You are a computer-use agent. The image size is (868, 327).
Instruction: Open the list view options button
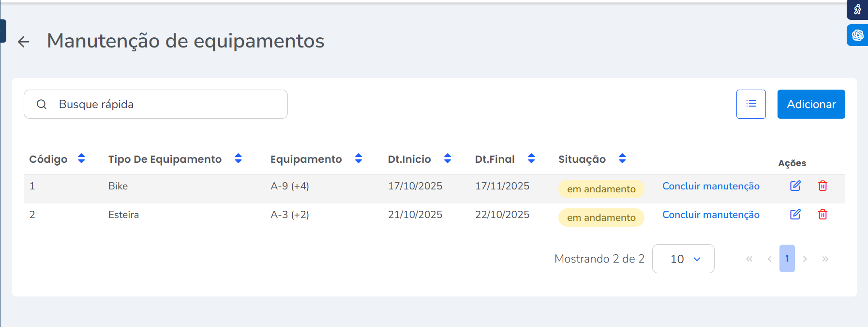751,104
